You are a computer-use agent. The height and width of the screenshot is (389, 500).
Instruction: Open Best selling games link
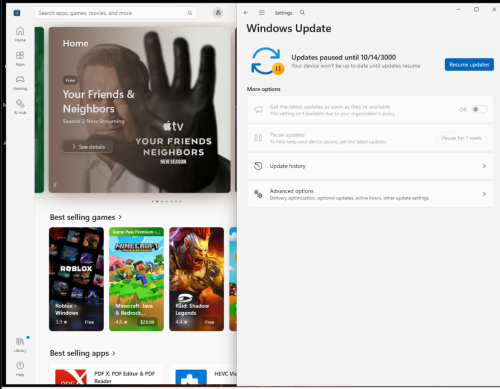[86, 217]
